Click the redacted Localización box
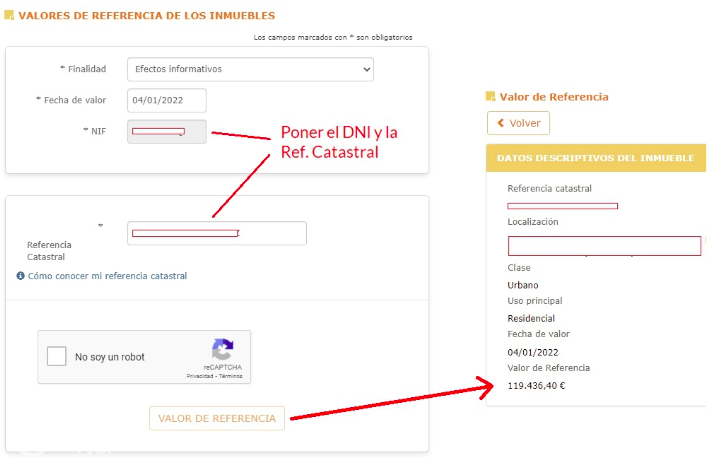717x468 pixels. pyautogui.click(x=604, y=246)
